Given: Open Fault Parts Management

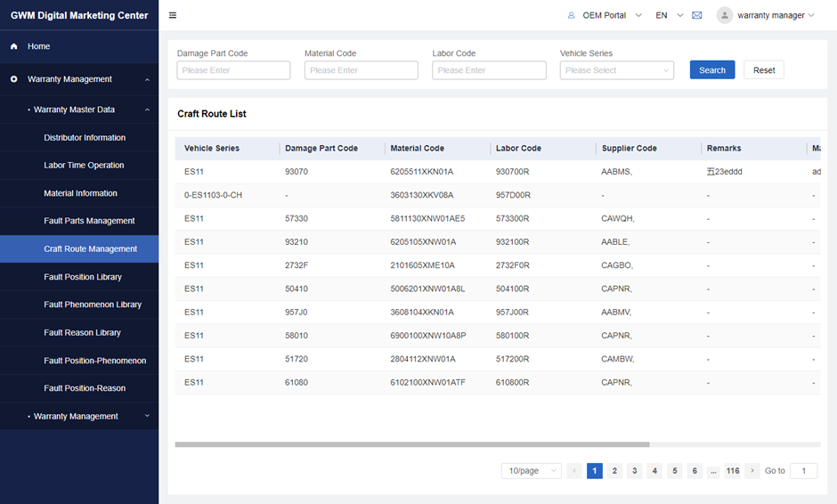Looking at the screenshot, I should click(x=79, y=221).
